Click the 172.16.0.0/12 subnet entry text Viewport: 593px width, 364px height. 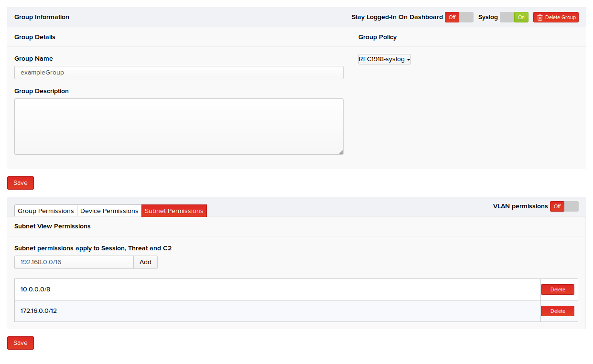(x=39, y=311)
